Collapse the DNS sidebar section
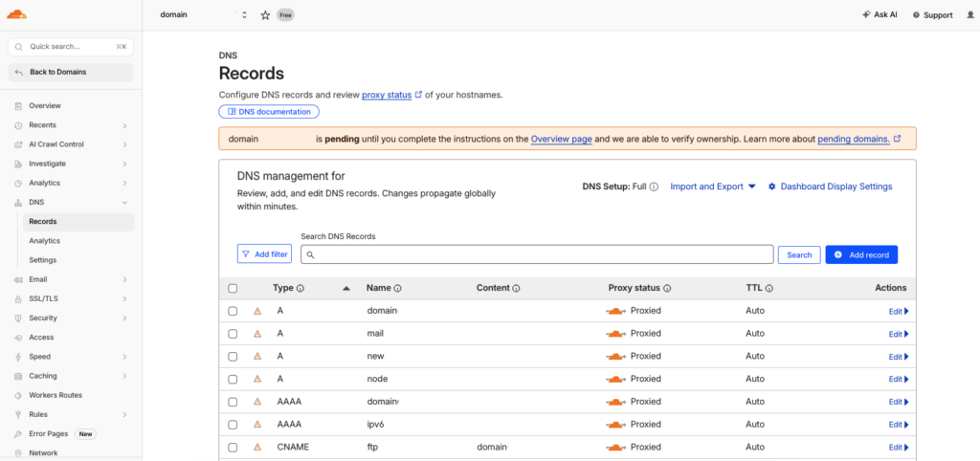980x461 pixels. coord(124,203)
